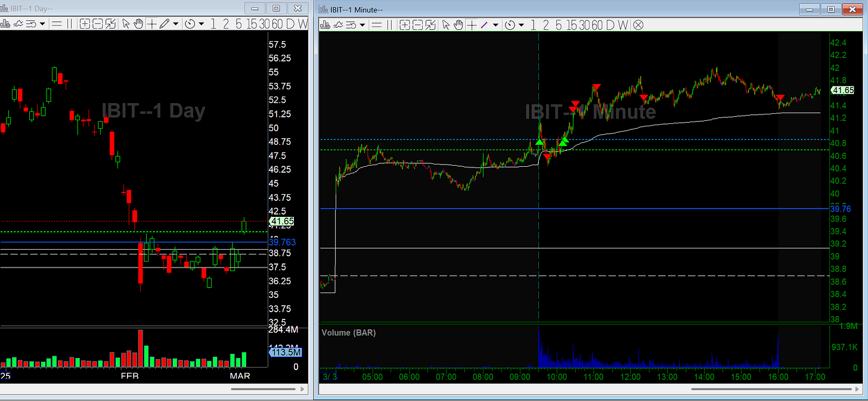Minimize the IBIT 1 Minute window
The image size is (868, 401).
click(x=809, y=8)
